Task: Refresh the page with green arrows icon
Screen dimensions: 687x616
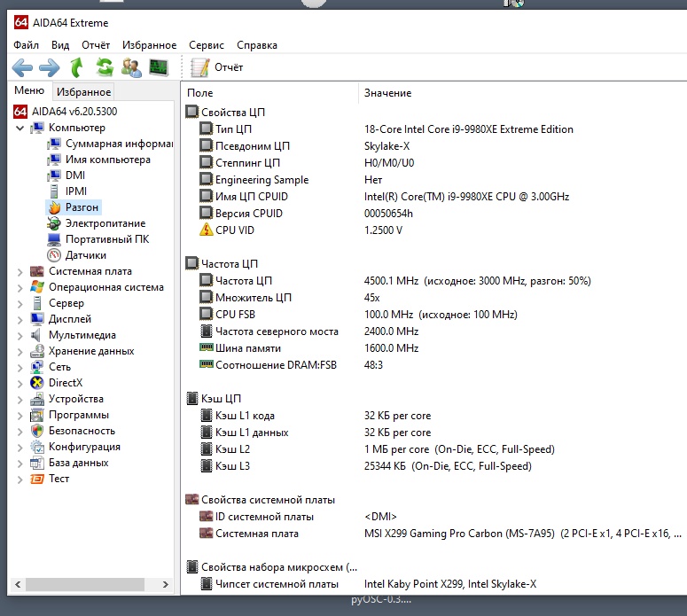Action: (x=105, y=67)
